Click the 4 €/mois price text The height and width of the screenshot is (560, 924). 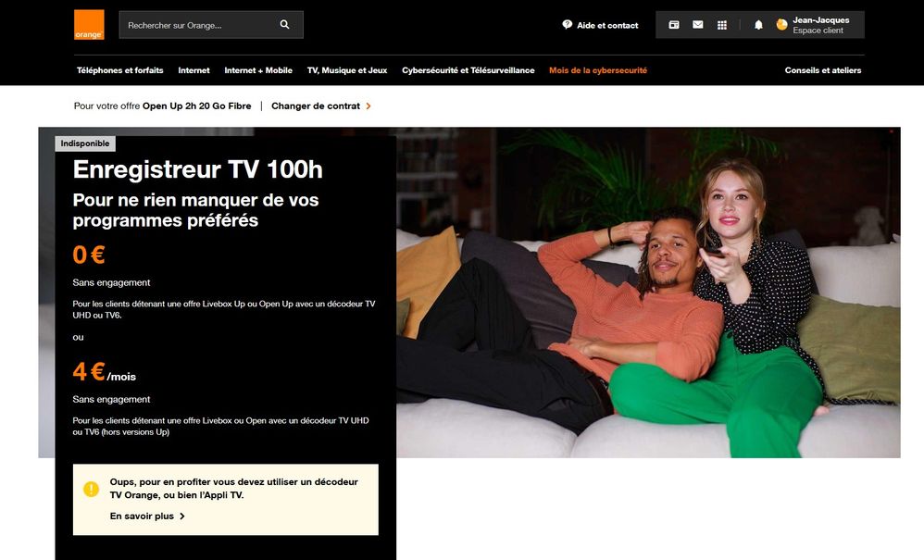pyautogui.click(x=105, y=372)
